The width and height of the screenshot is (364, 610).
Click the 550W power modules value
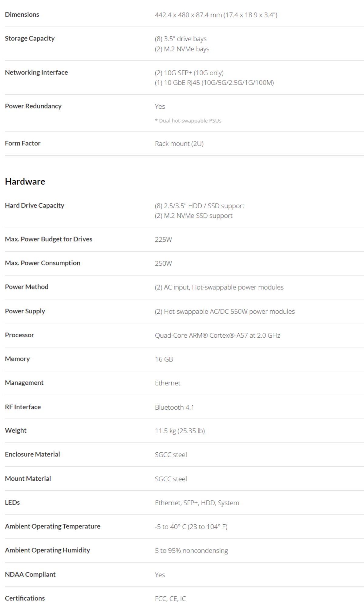click(x=225, y=312)
